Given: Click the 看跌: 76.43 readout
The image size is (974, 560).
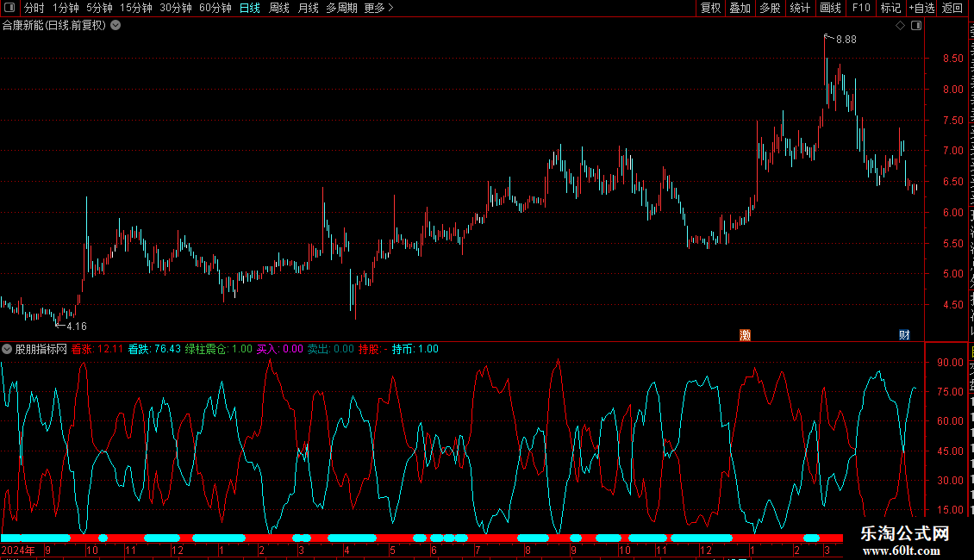Looking at the screenshot, I should [x=154, y=349].
